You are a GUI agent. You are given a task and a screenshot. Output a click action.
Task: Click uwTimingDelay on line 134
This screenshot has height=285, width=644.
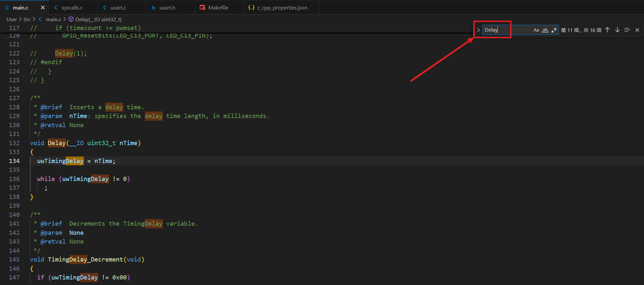click(x=60, y=161)
